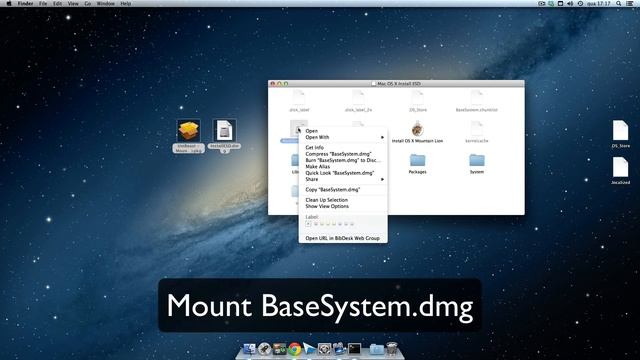Open the View menu
The height and width of the screenshot is (360, 640).
[x=73, y=3]
